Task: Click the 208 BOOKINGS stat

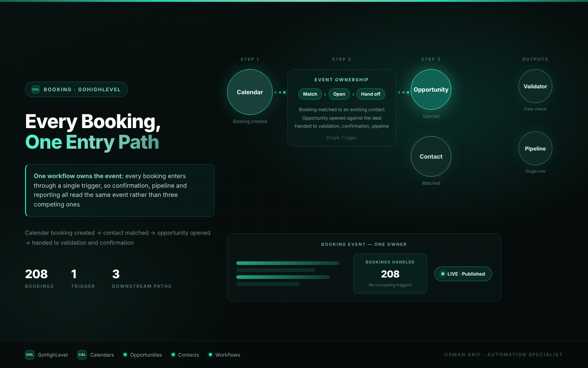Action: coord(39,278)
